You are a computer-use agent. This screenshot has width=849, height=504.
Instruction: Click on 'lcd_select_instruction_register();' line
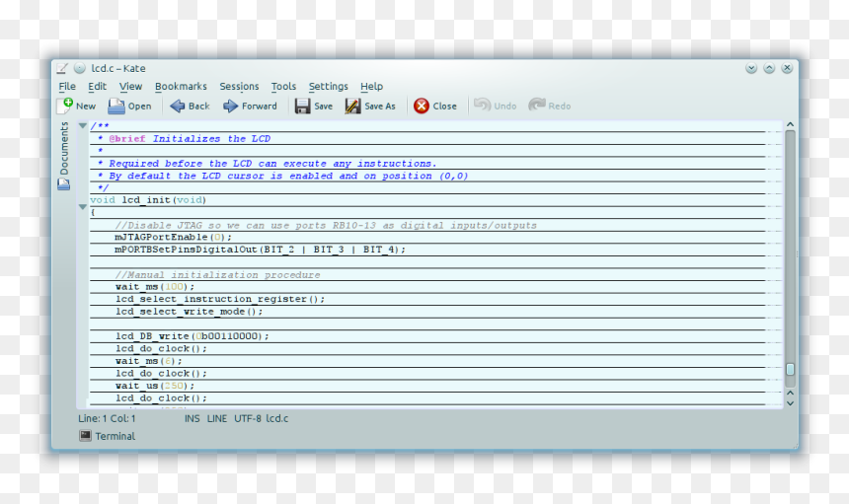[220, 299]
